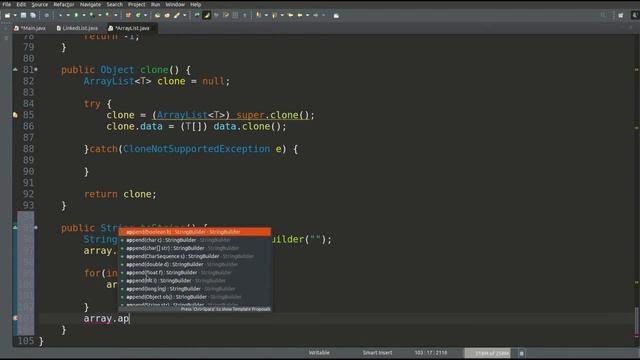Click override marker on line 81

pyautogui.click(x=15, y=70)
